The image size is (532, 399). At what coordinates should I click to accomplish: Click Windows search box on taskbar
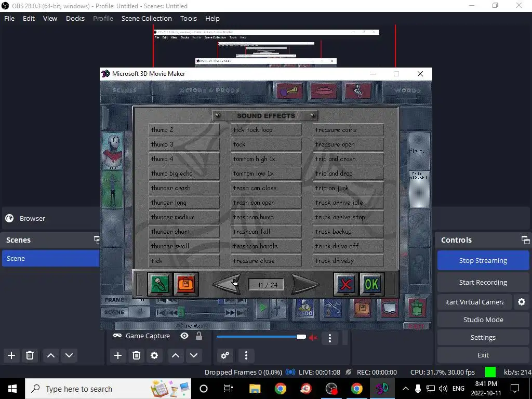click(108, 389)
